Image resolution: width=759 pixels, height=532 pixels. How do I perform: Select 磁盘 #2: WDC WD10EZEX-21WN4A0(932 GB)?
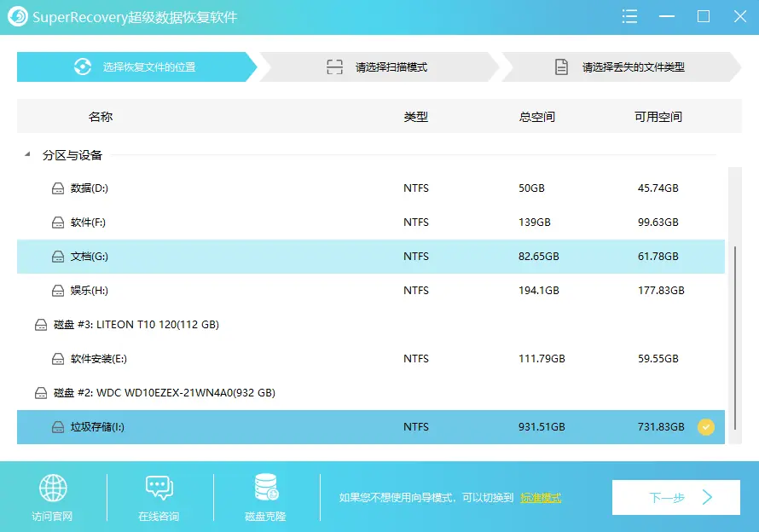point(371,393)
